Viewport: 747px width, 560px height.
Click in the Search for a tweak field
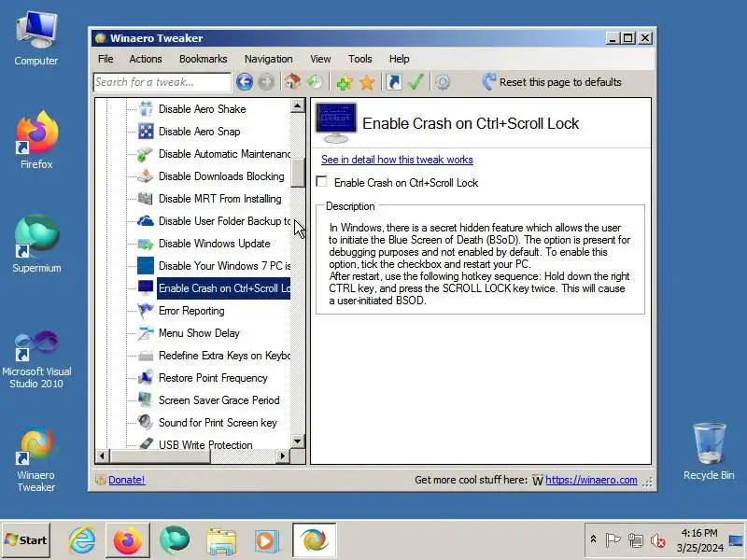click(x=162, y=82)
